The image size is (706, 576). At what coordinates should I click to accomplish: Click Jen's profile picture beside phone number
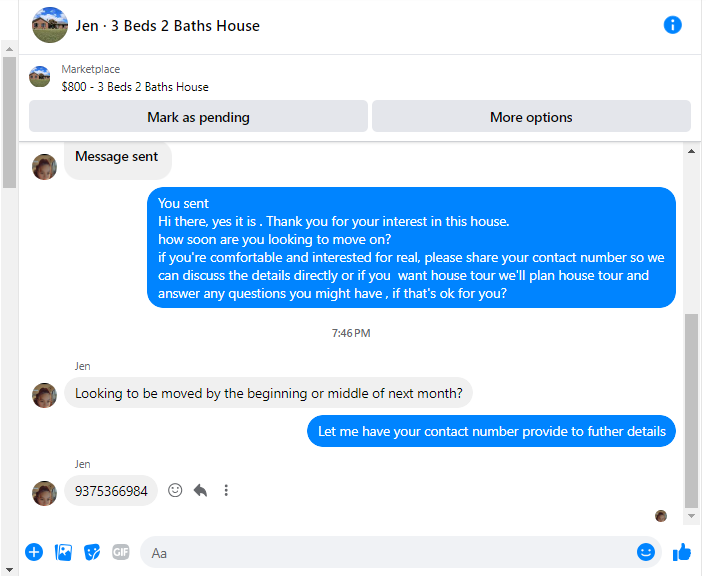(x=44, y=494)
